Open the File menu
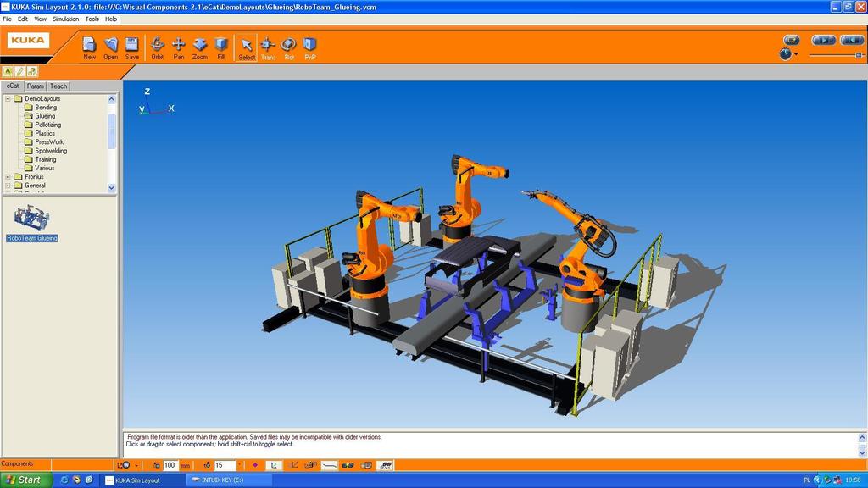This screenshot has width=868, height=488. coord(7,19)
